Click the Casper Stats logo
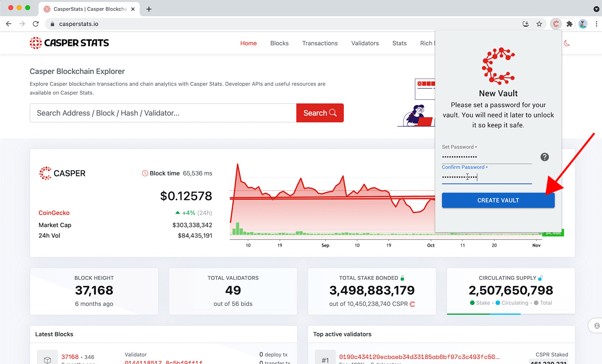602x364 pixels. click(x=69, y=43)
